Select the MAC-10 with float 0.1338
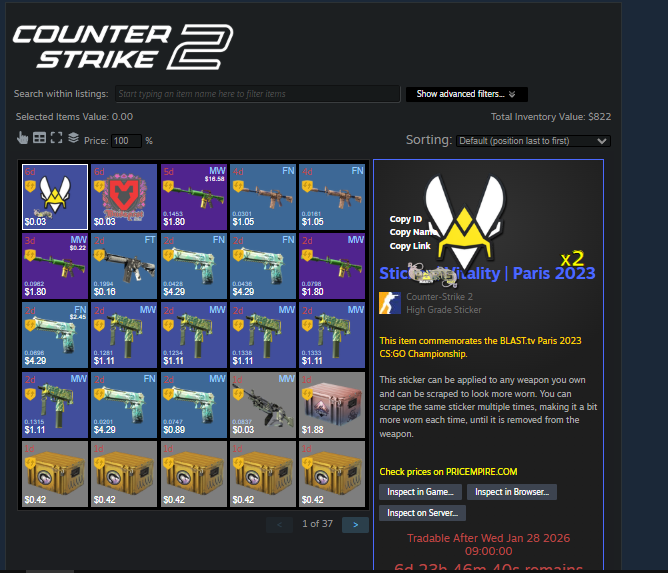The image size is (668, 573). point(263,335)
